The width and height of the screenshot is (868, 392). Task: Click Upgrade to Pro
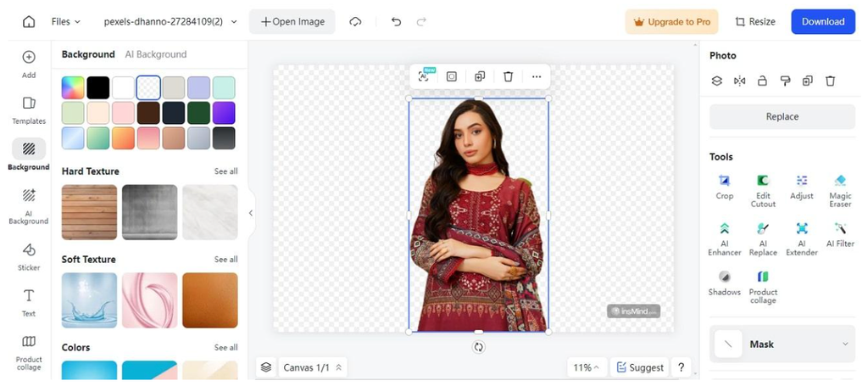[x=671, y=21]
